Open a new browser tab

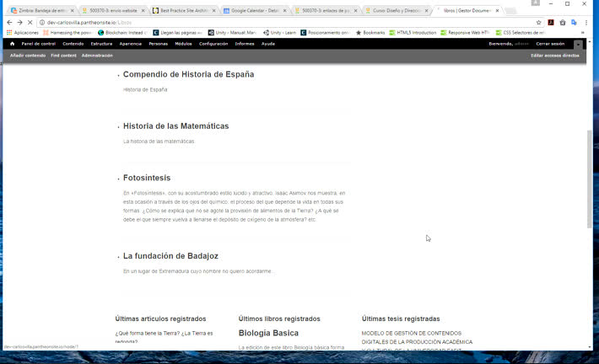point(510,11)
